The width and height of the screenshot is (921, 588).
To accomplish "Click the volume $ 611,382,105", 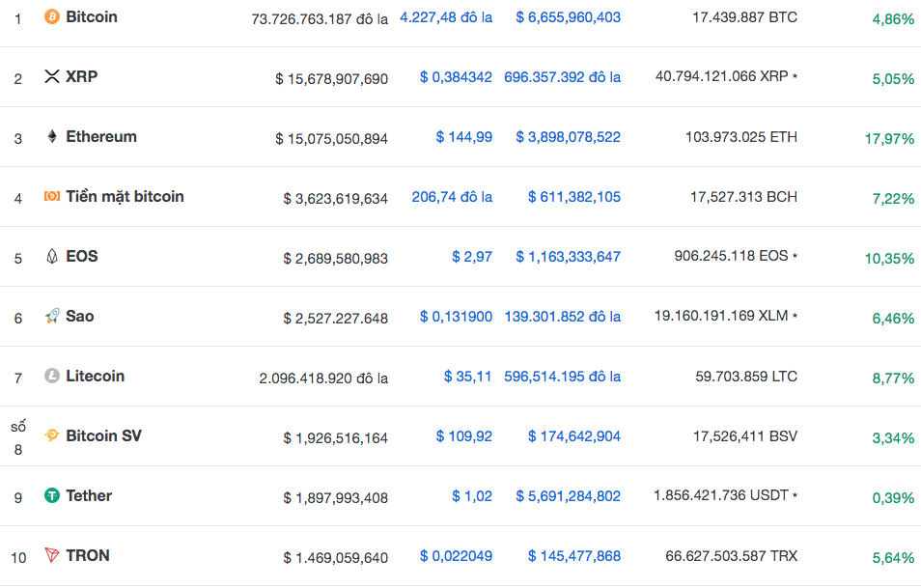I will tap(573, 197).
